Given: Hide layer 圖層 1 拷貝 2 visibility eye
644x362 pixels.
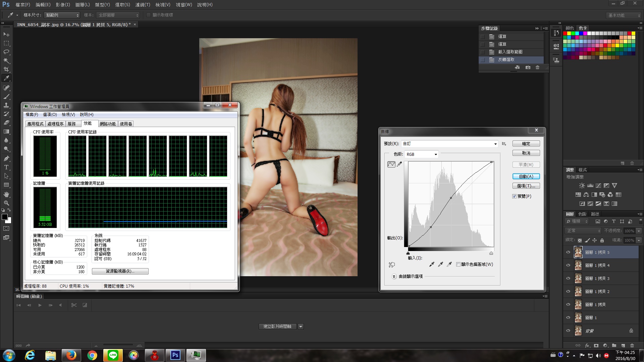Looking at the screenshot, I should pos(568,292).
